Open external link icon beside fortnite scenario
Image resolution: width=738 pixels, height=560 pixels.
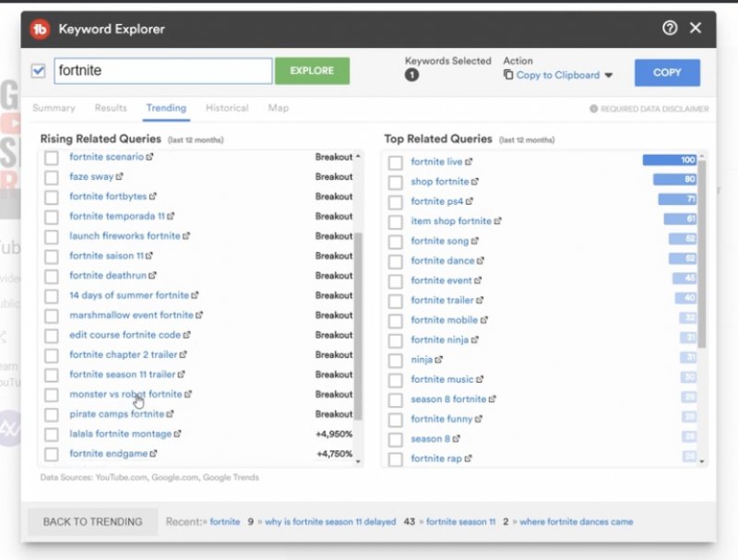150,157
